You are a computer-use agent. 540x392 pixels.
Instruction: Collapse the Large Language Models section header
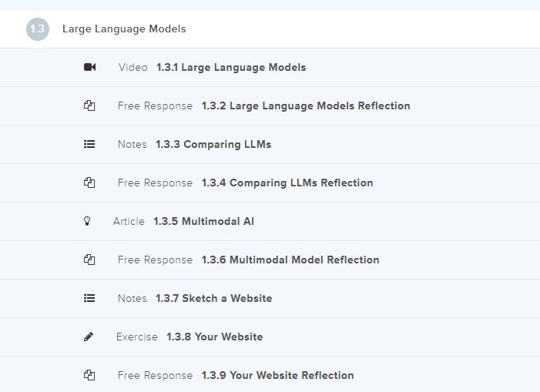124,29
